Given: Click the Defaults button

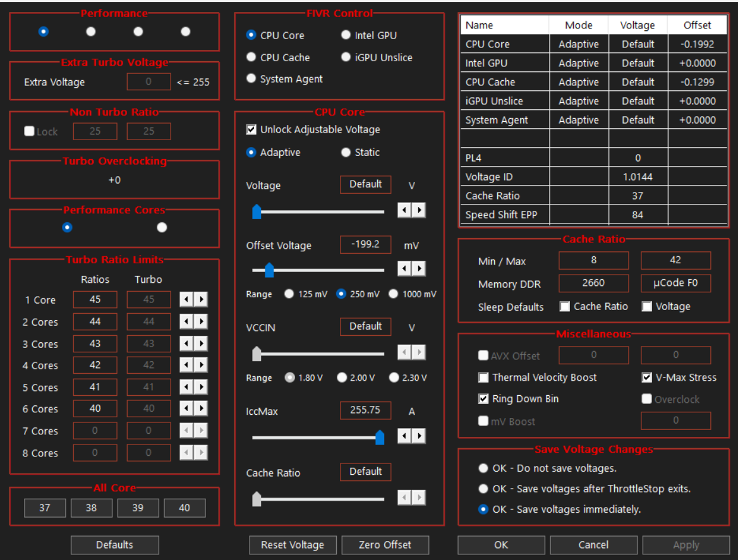Looking at the screenshot, I should tap(115, 545).
